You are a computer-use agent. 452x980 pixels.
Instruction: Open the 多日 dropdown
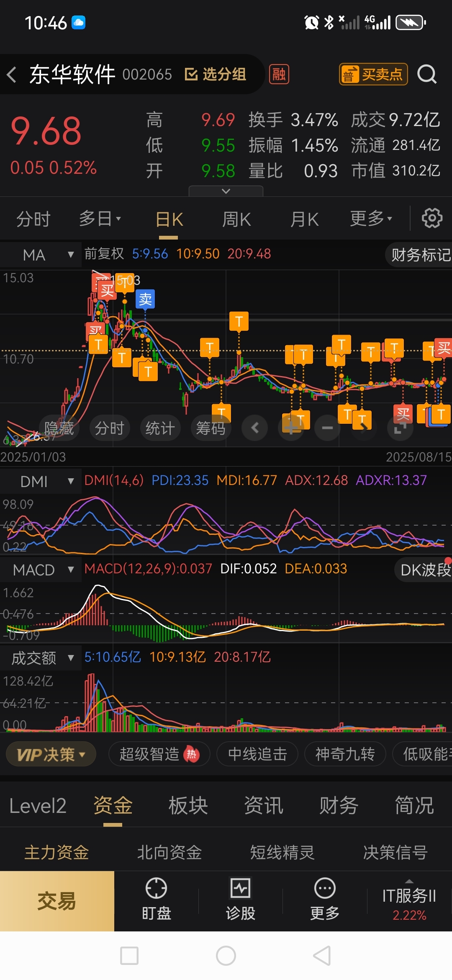coord(100,219)
